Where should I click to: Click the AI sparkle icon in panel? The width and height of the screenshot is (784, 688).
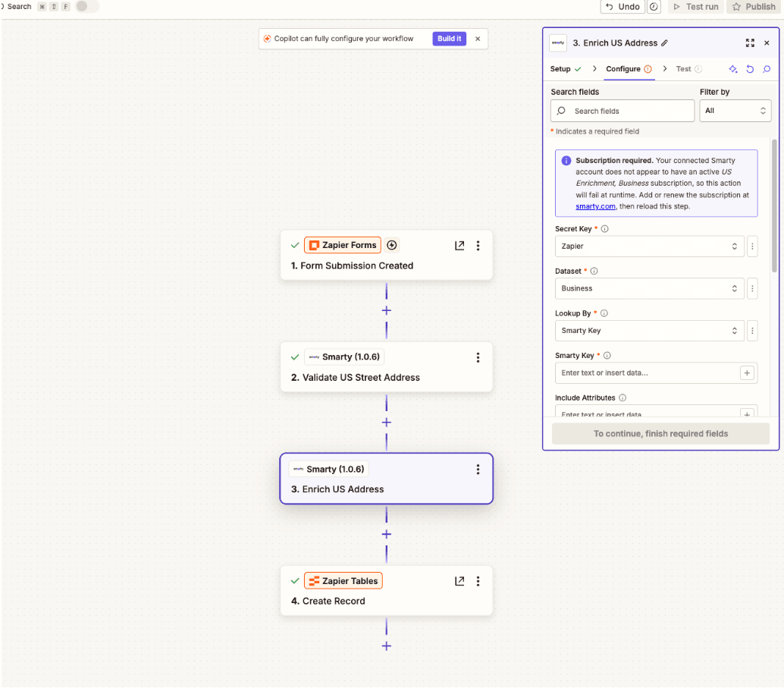tap(733, 69)
